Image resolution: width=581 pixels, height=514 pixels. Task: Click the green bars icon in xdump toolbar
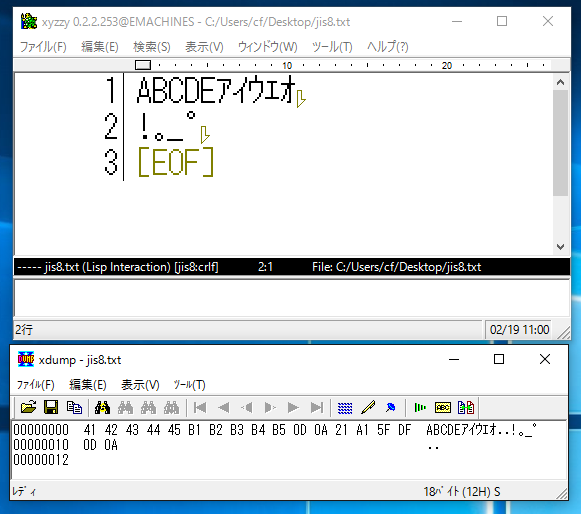[x=419, y=407]
